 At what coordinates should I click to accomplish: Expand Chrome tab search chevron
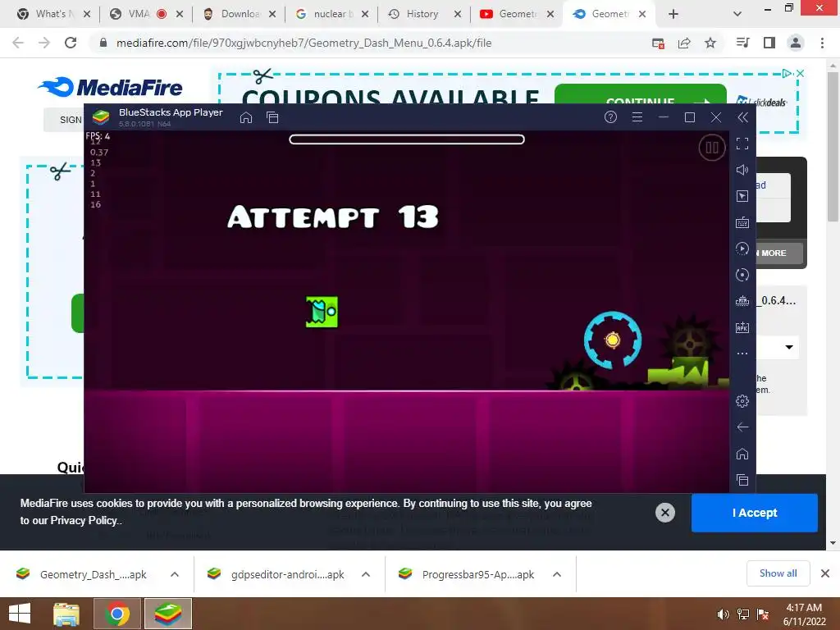pyautogui.click(x=737, y=14)
